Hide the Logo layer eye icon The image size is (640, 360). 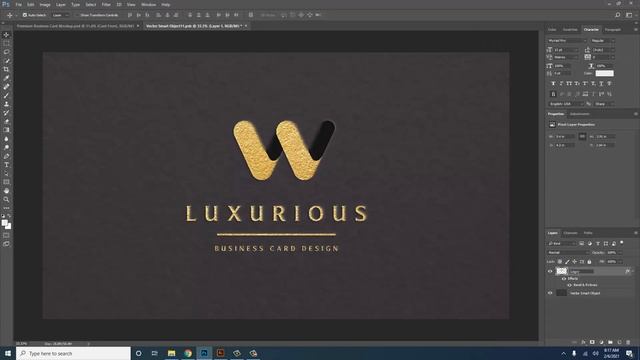click(x=550, y=271)
